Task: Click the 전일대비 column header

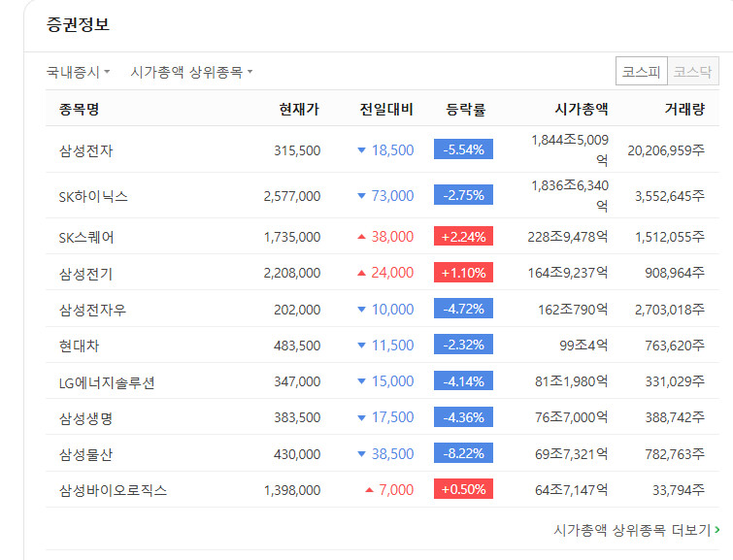Action: (386, 110)
